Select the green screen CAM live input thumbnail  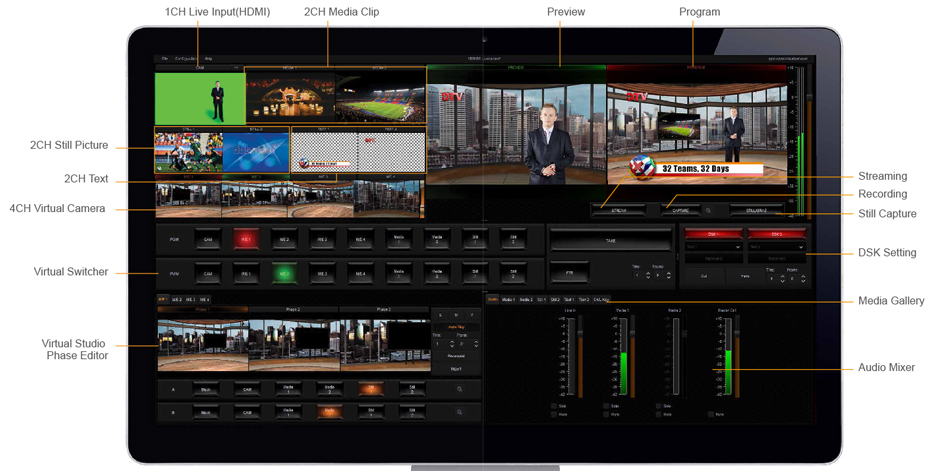(199, 98)
